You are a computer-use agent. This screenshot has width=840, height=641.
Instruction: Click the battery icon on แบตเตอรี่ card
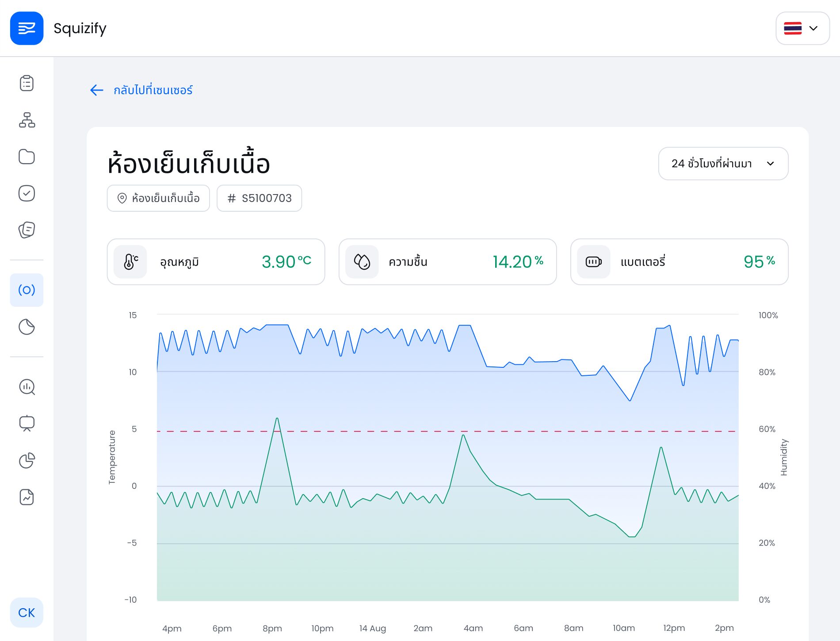click(593, 262)
